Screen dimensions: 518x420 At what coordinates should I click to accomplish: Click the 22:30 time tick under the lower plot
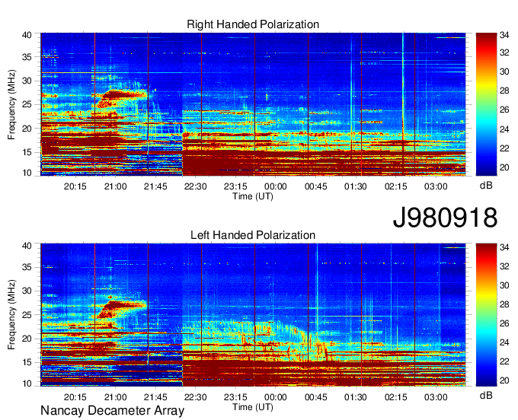[x=195, y=397]
